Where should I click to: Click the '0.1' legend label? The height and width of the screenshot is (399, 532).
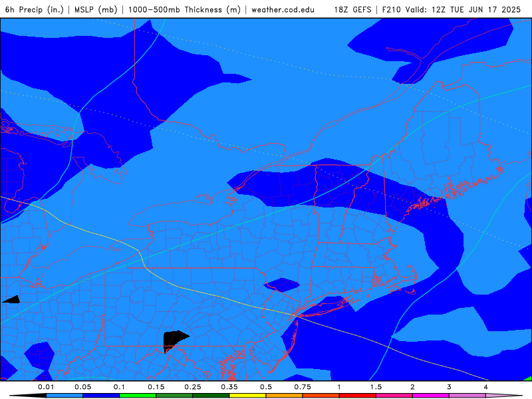119,387
